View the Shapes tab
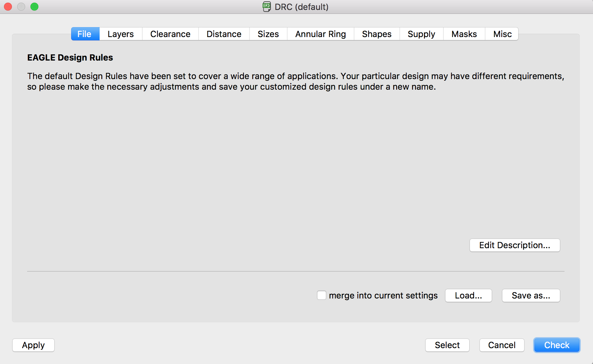 pos(377,34)
